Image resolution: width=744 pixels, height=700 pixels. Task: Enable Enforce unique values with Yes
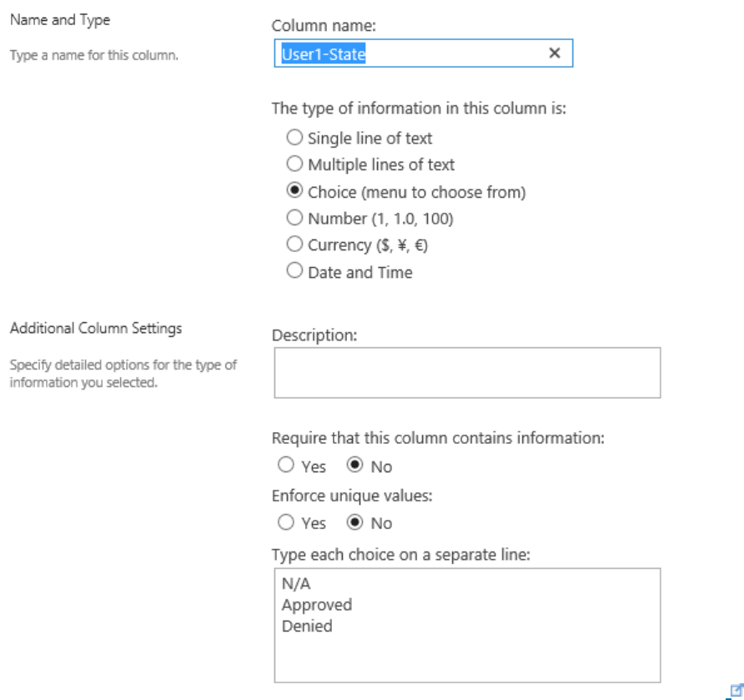coord(287,523)
